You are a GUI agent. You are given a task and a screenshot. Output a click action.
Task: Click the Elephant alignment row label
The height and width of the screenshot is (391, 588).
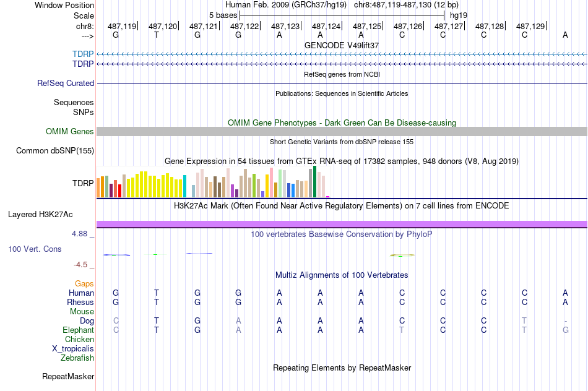pos(78,330)
